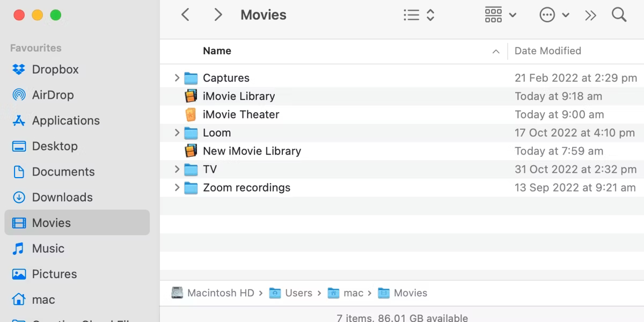Show more toolbar items double chevron
The height and width of the screenshot is (322, 644).
point(591,15)
